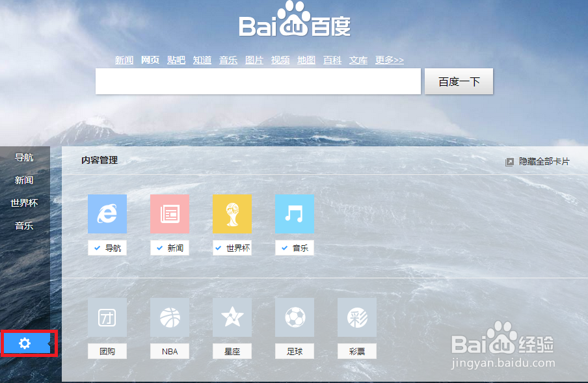Screen dimensions: 588x383
Task: Click the 彩票 lottery card icon
Action: [357, 317]
